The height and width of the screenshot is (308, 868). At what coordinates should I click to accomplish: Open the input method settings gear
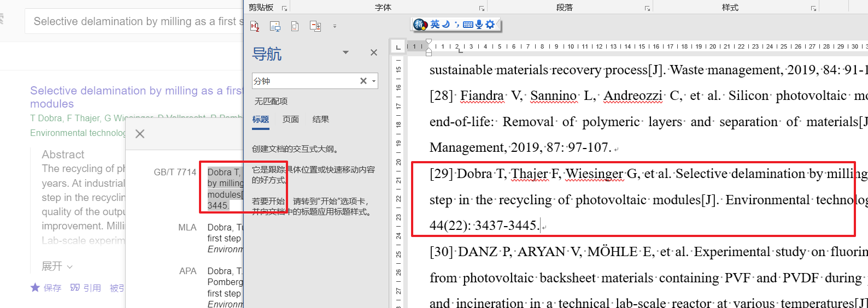(490, 24)
